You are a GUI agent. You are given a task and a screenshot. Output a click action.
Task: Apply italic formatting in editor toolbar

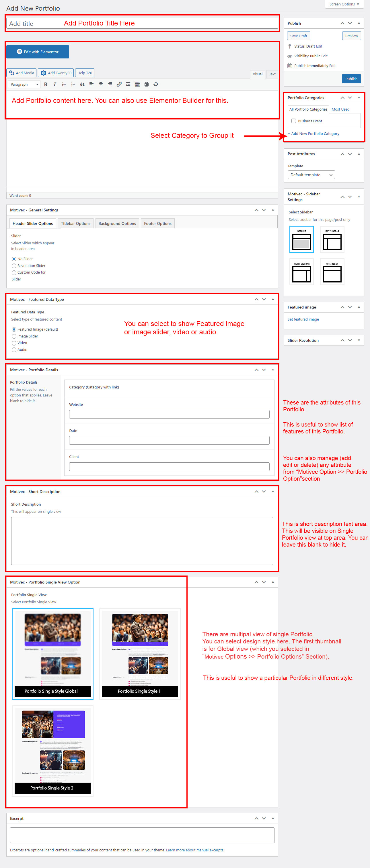55,84
